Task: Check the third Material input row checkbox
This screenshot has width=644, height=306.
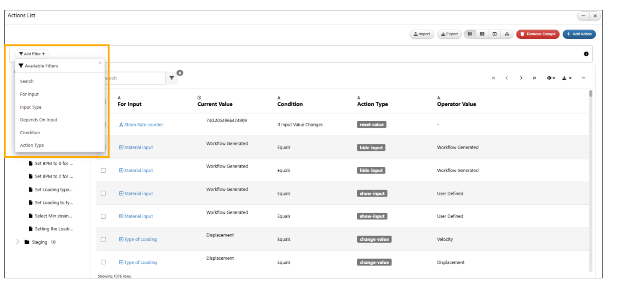Action: pyautogui.click(x=103, y=193)
